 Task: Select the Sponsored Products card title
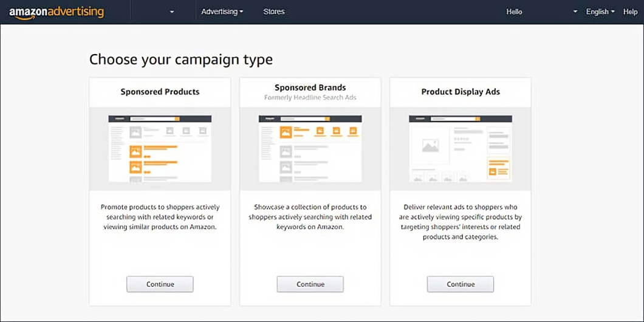[160, 92]
